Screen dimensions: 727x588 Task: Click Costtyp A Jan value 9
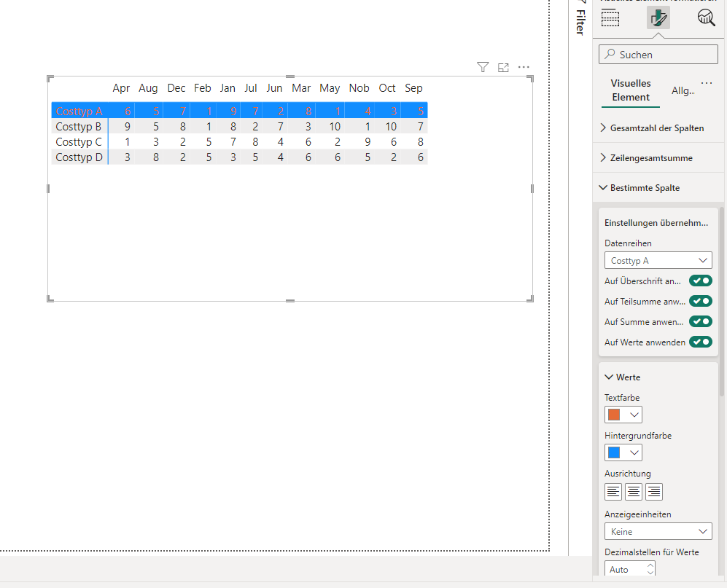click(x=233, y=111)
